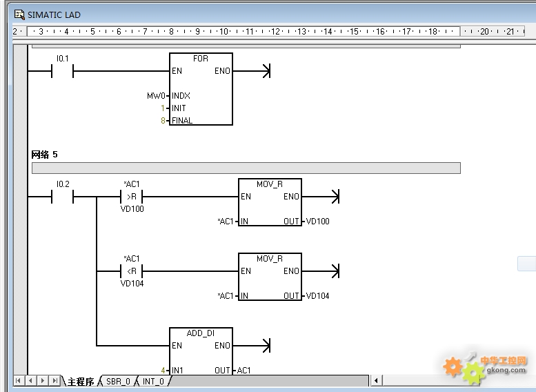Screen dimensions: 536x392
Task: Click VD100 operand under >R contact
Action: pyautogui.click(x=132, y=209)
